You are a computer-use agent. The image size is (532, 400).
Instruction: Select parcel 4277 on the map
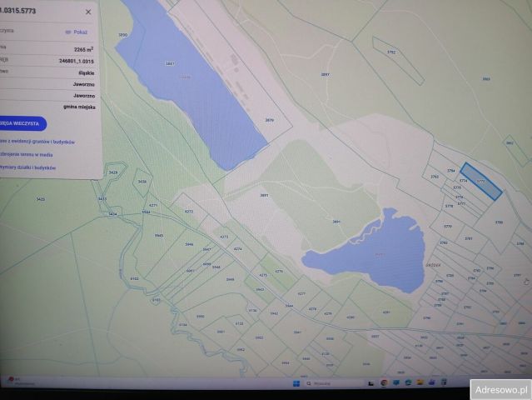pyautogui.click(x=301, y=293)
